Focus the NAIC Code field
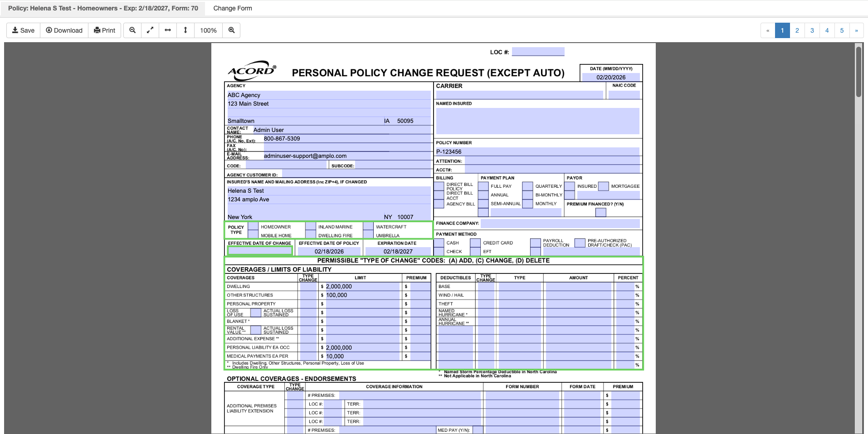The image size is (868, 434). point(624,95)
